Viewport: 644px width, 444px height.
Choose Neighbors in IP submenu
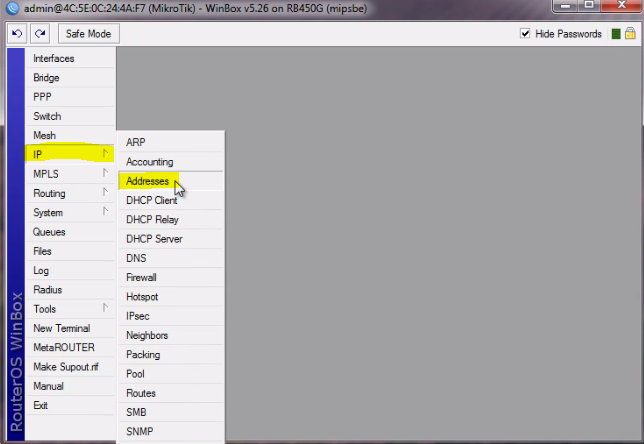point(171,335)
